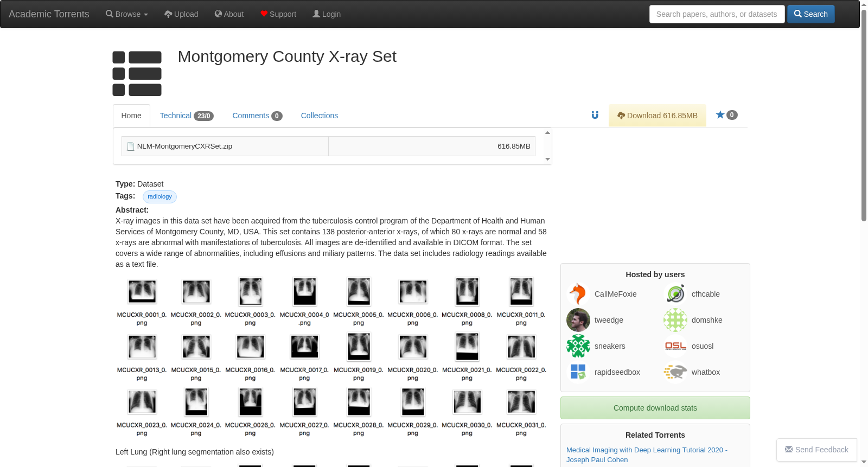The height and width of the screenshot is (467, 868).
Task: Select the Home tab
Action: [131, 116]
